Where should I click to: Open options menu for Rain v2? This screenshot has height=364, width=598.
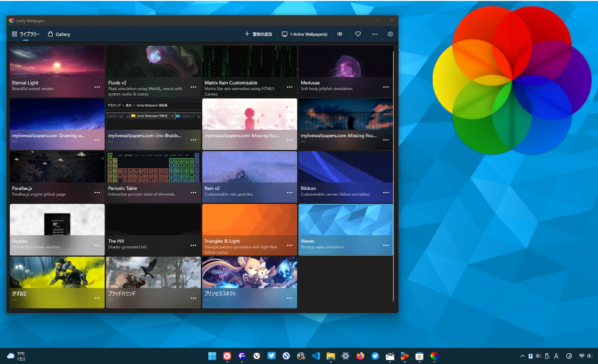point(290,192)
